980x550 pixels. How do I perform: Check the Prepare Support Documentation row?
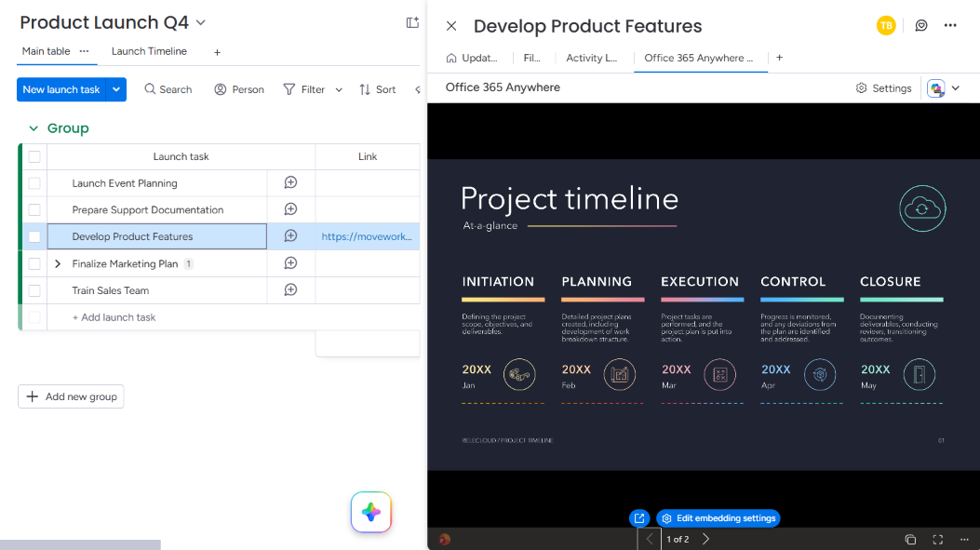tap(34, 210)
